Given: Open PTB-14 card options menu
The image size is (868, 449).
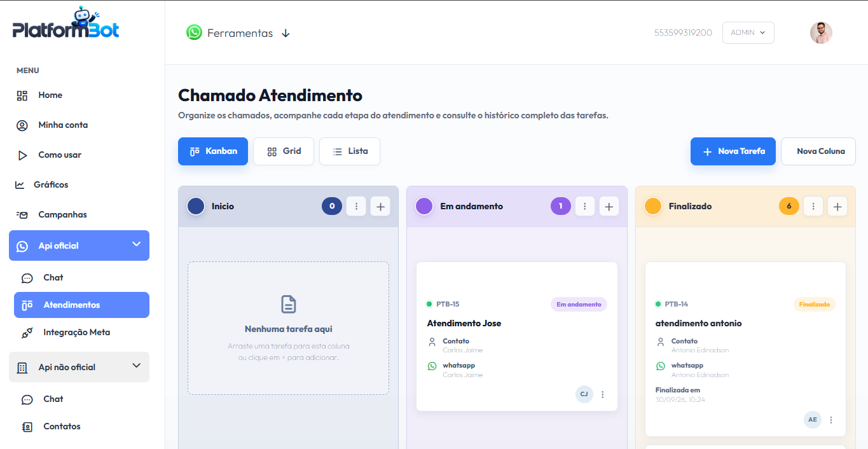Looking at the screenshot, I should 831,420.
